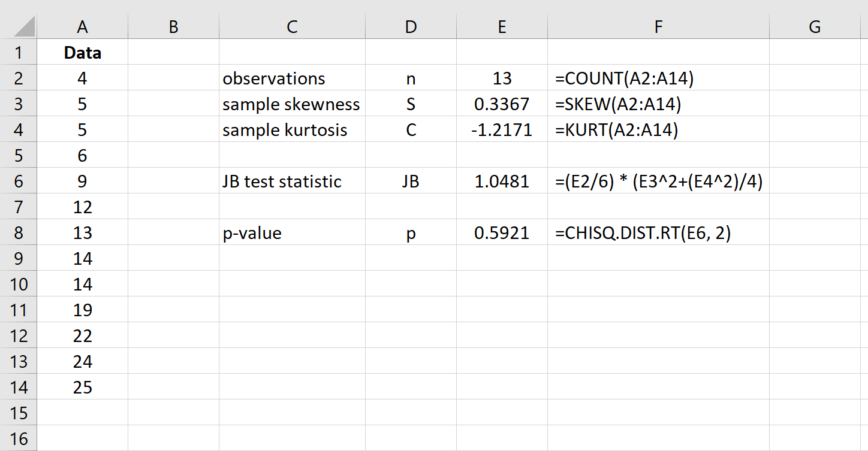Viewport: 868px width, 451px height.
Task: Click the bold 'Data' header cell
Action: (x=83, y=53)
